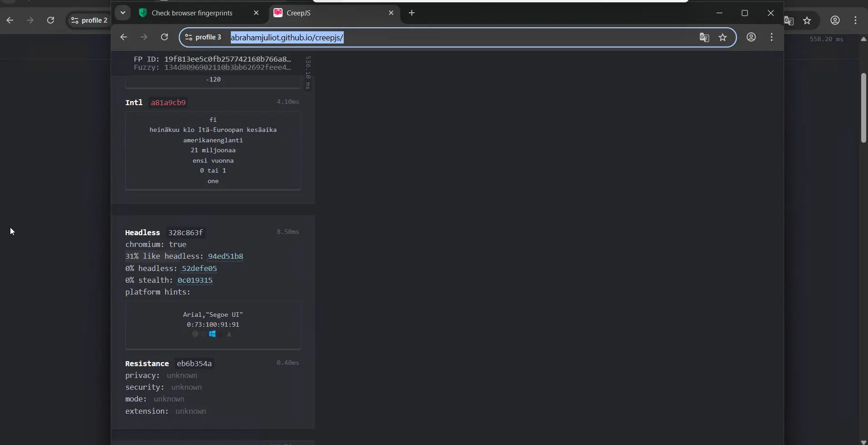The width and height of the screenshot is (868, 445).
Task: Open profile 3 account avatar icon
Action: tap(751, 37)
